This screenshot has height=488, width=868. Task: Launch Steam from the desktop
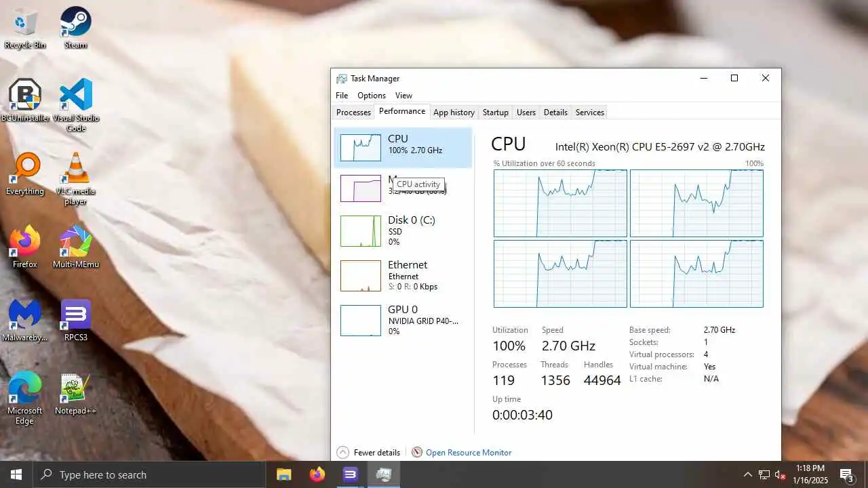[x=76, y=28]
